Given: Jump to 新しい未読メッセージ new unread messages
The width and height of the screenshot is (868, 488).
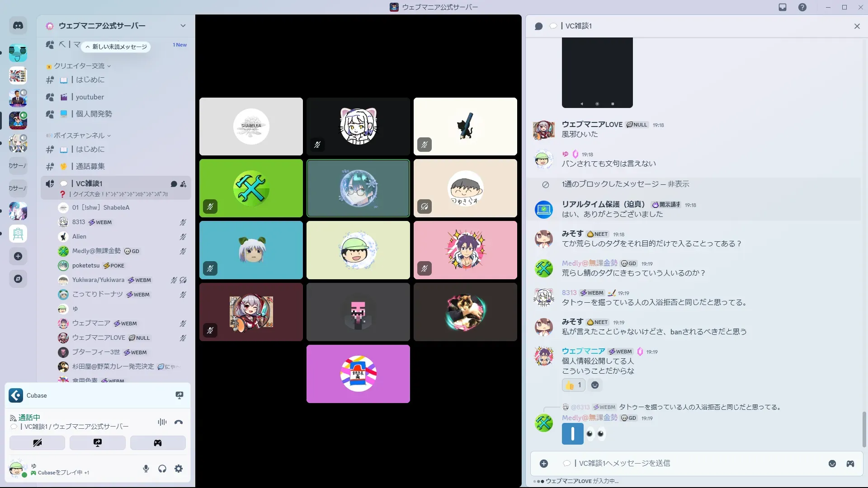Looking at the screenshot, I should click(x=117, y=47).
